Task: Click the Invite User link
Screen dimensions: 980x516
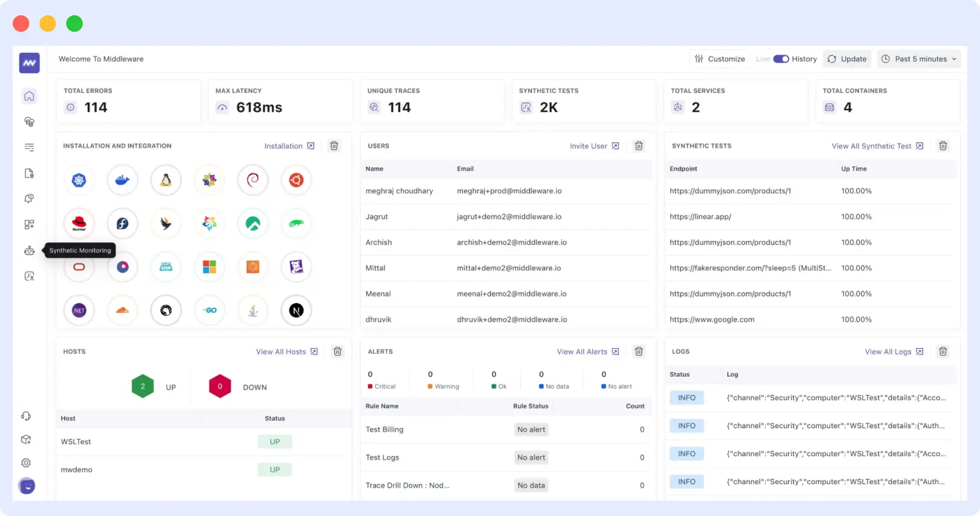Action: pyautogui.click(x=594, y=146)
